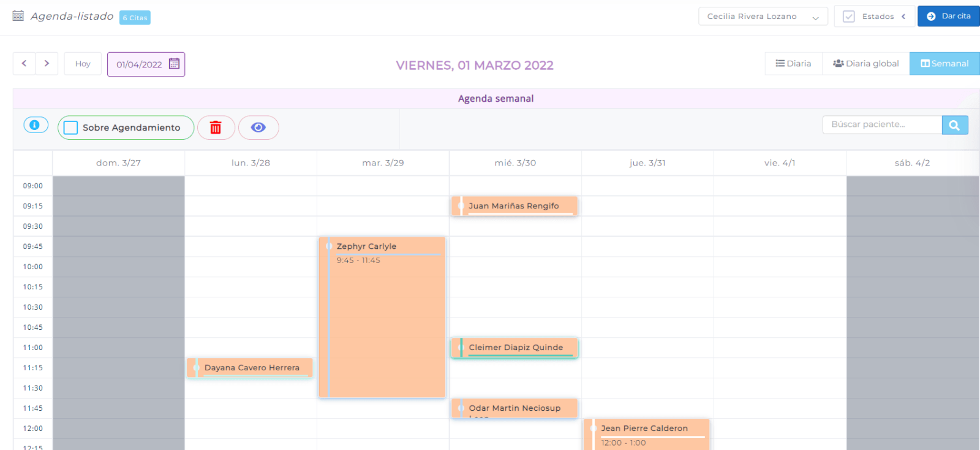
Task: Toggle the eye visibility button
Action: [258, 128]
